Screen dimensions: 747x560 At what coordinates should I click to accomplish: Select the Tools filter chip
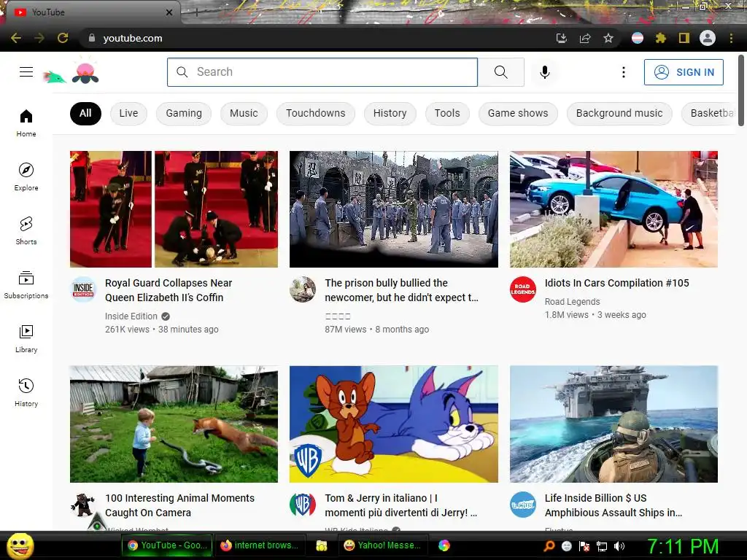coord(447,113)
